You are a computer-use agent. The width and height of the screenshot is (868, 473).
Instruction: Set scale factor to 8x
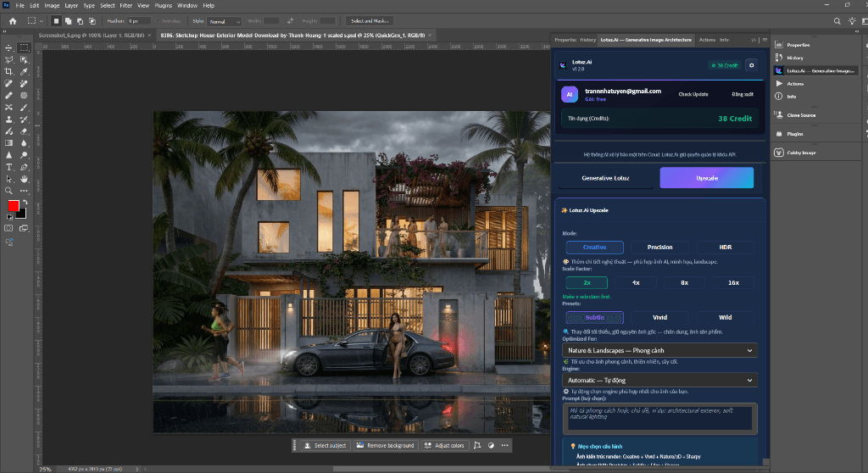pos(685,282)
